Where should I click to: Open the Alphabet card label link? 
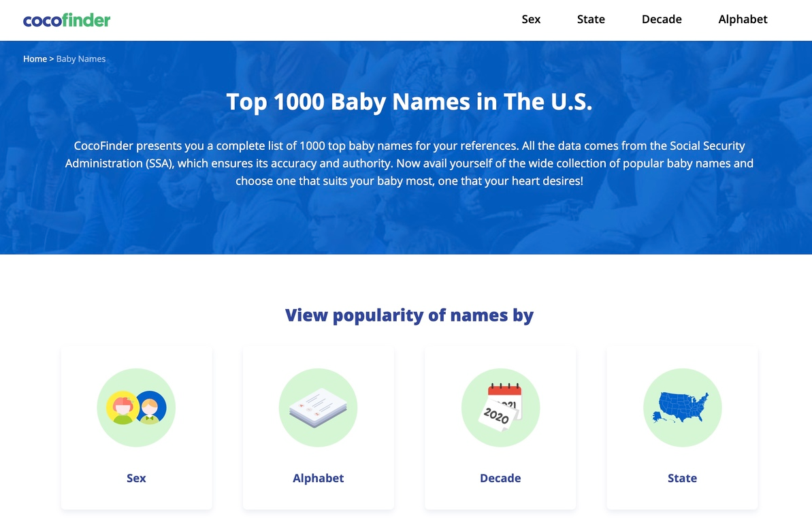(x=318, y=478)
